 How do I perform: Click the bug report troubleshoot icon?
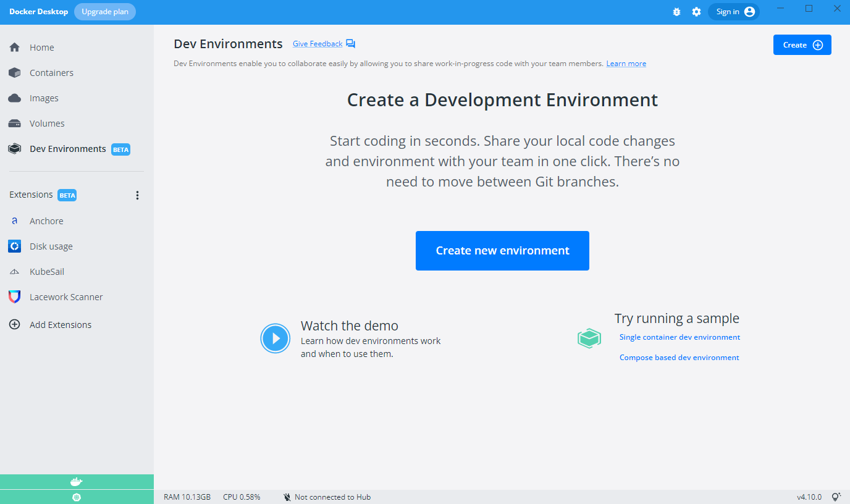tap(676, 12)
